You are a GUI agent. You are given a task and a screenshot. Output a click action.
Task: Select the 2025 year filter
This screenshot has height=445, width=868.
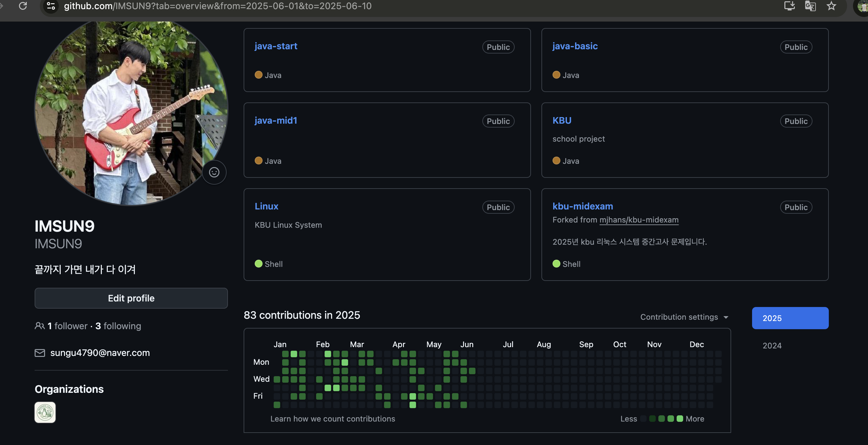(x=790, y=318)
